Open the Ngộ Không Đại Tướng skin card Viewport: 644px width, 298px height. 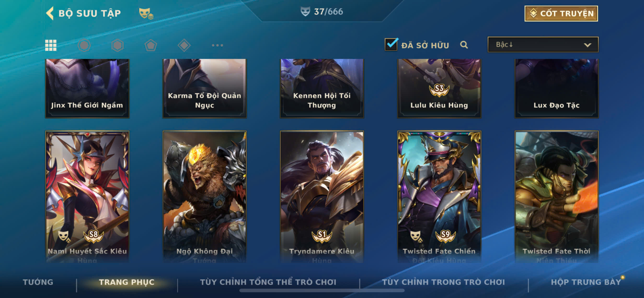[205, 197]
